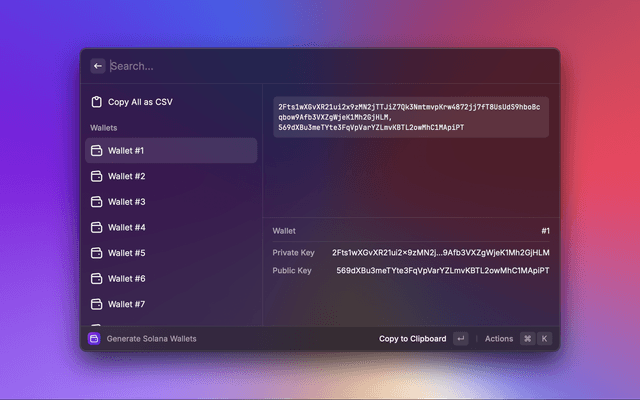Click the K key shortcut badge
This screenshot has width=640, height=400.
[x=545, y=339]
